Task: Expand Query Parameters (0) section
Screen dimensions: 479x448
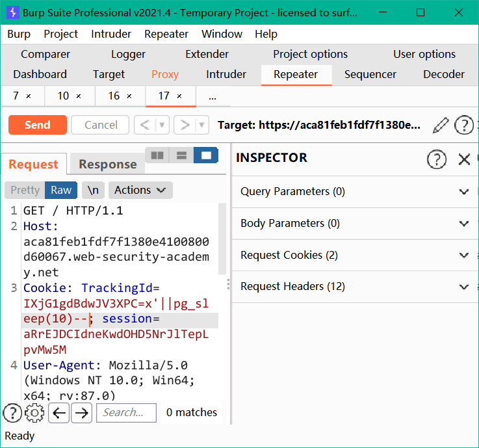Action: pyautogui.click(x=355, y=192)
